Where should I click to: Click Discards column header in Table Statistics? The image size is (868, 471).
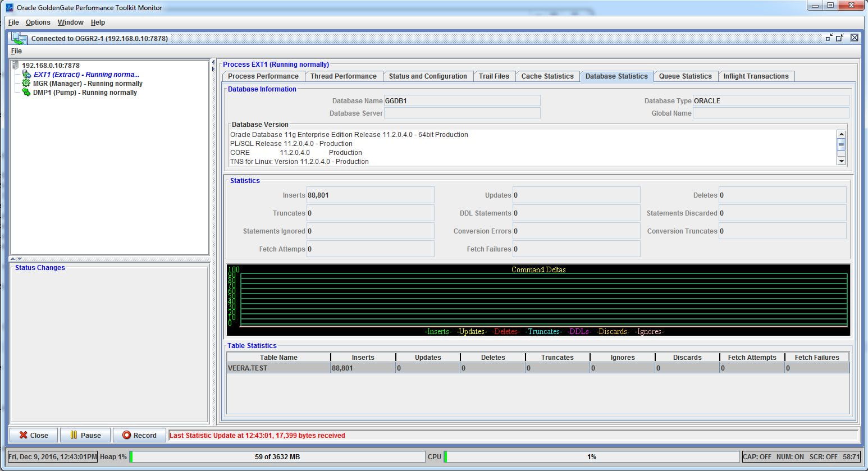[x=687, y=358]
